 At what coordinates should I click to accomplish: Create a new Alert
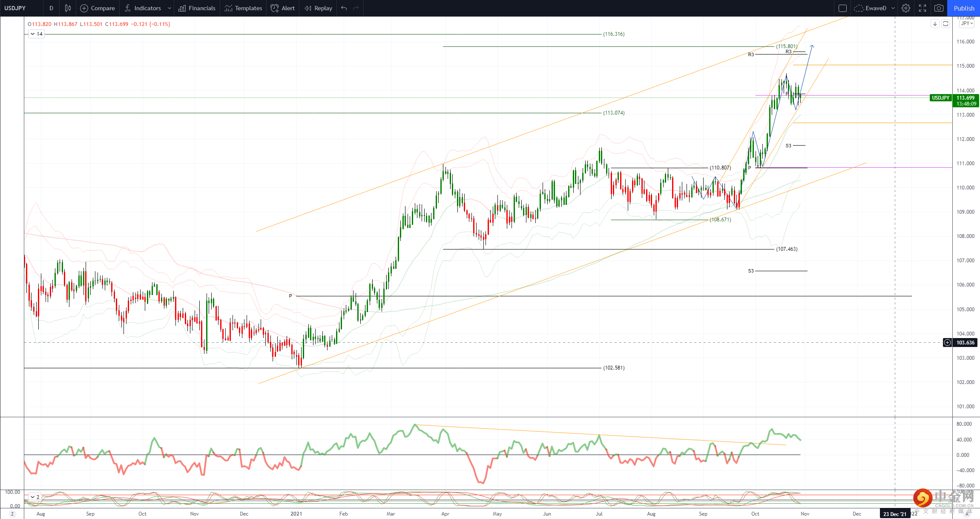[x=283, y=8]
